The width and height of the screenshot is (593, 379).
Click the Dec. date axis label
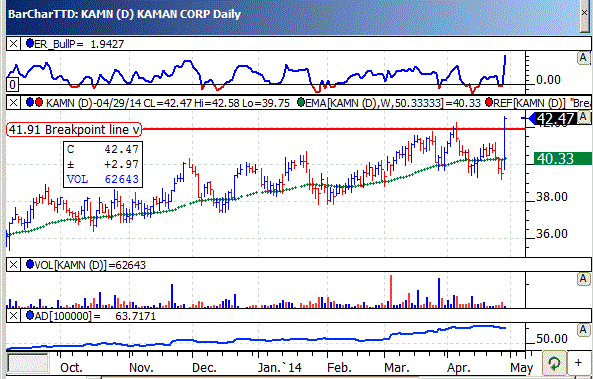[204, 368]
